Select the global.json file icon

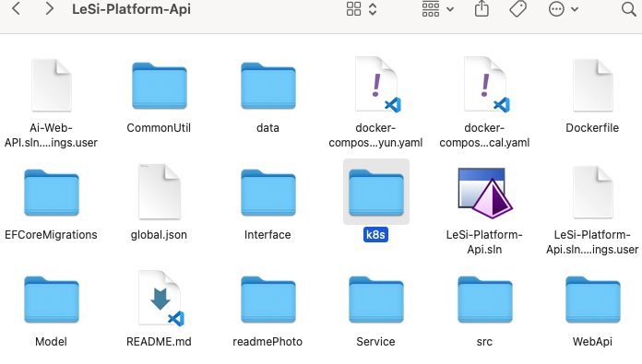[x=160, y=192]
